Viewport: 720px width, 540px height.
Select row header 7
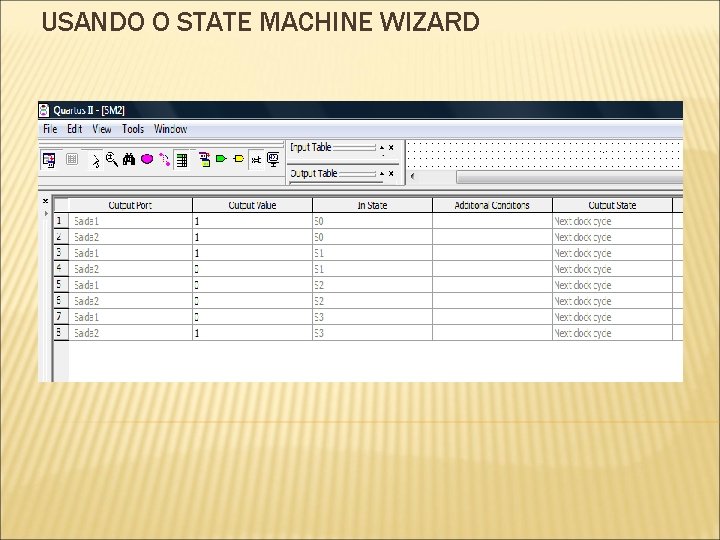point(61,317)
